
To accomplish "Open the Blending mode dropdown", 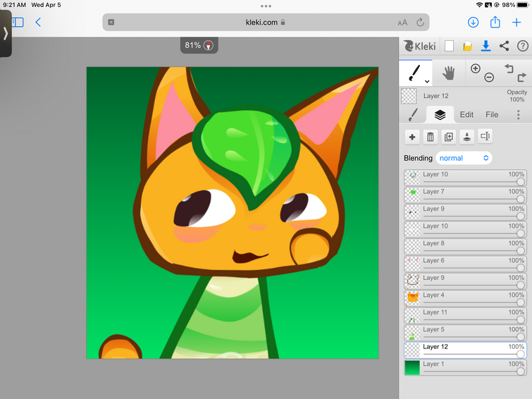I will coord(464,158).
